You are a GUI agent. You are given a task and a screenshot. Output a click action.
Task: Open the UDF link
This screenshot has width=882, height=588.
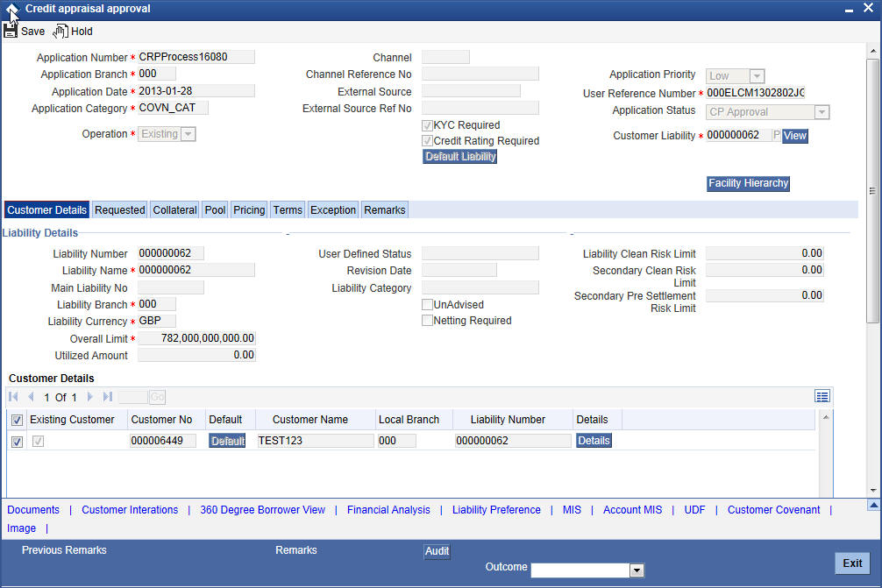click(x=694, y=510)
